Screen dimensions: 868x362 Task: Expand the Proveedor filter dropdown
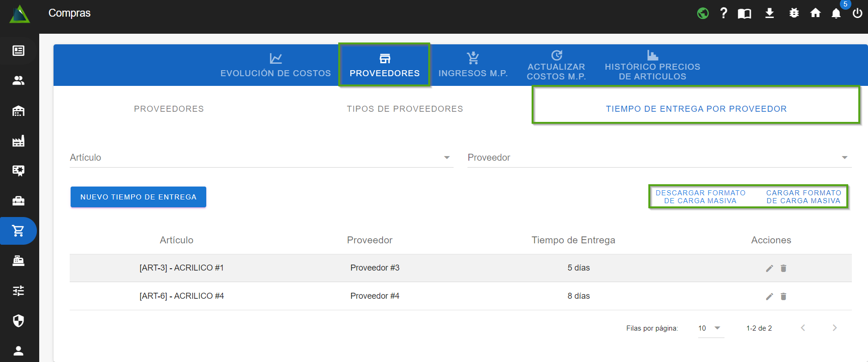[844, 157]
